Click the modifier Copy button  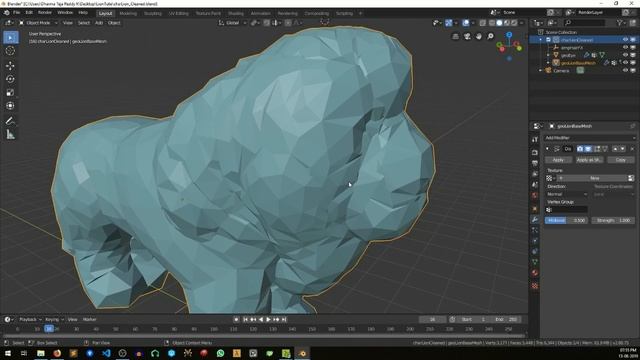620,160
